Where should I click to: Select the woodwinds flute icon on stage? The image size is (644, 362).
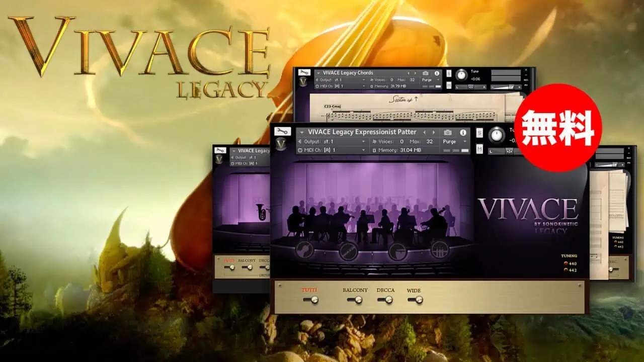348,251
